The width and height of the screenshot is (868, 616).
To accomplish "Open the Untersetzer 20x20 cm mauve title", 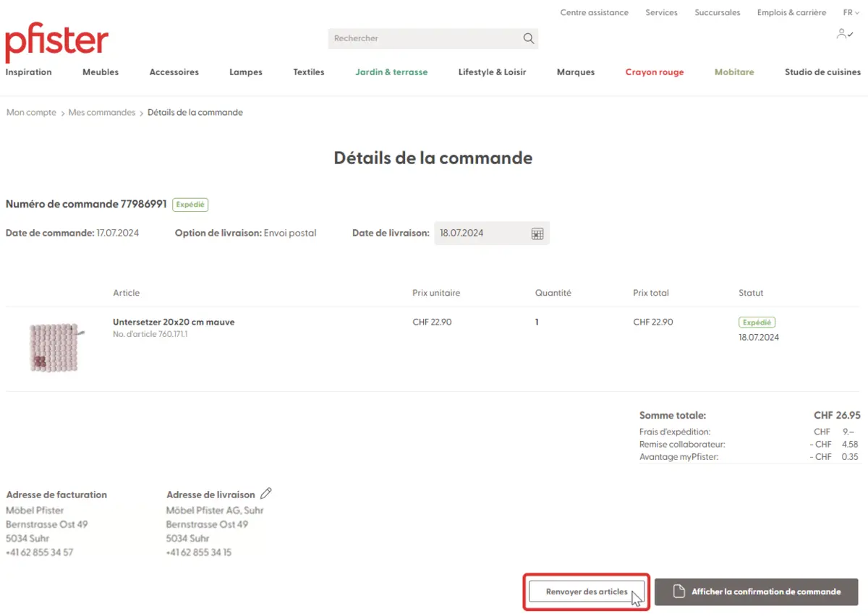I will (174, 322).
